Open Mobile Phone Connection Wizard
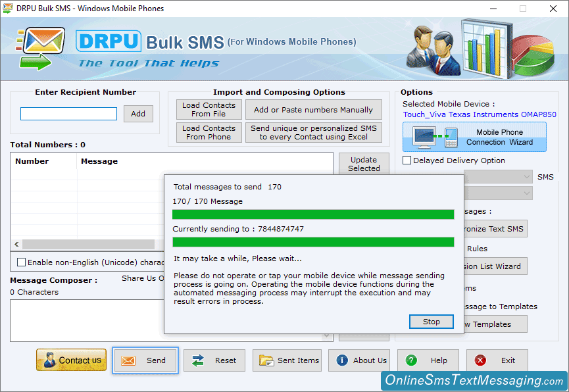The image size is (569, 392). (x=474, y=137)
